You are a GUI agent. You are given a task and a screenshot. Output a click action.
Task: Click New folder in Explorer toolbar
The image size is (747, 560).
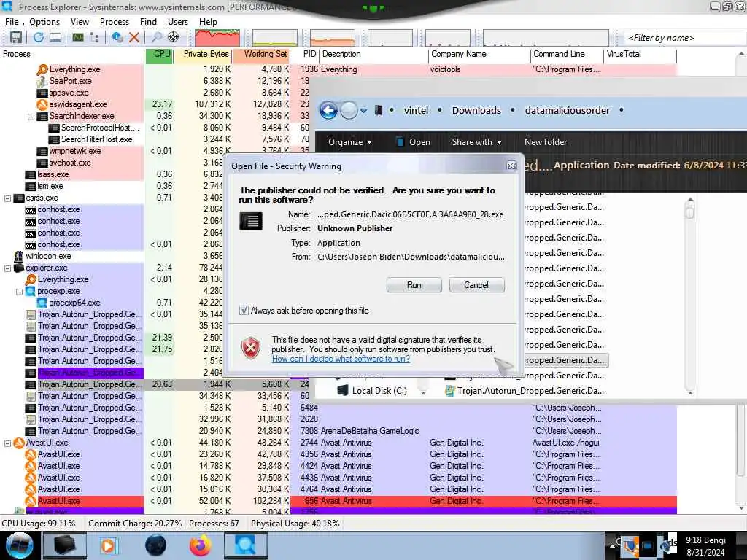pos(546,142)
